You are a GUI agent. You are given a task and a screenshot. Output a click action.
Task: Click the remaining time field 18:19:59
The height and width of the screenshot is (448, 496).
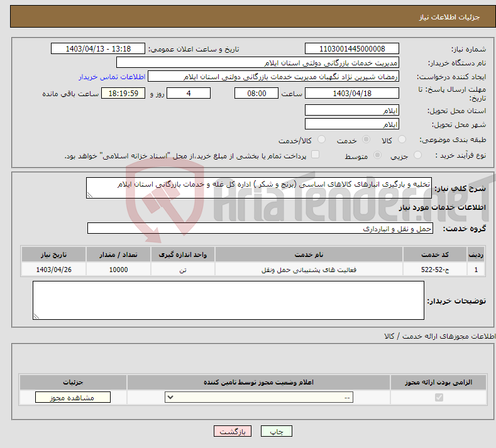[x=123, y=93]
